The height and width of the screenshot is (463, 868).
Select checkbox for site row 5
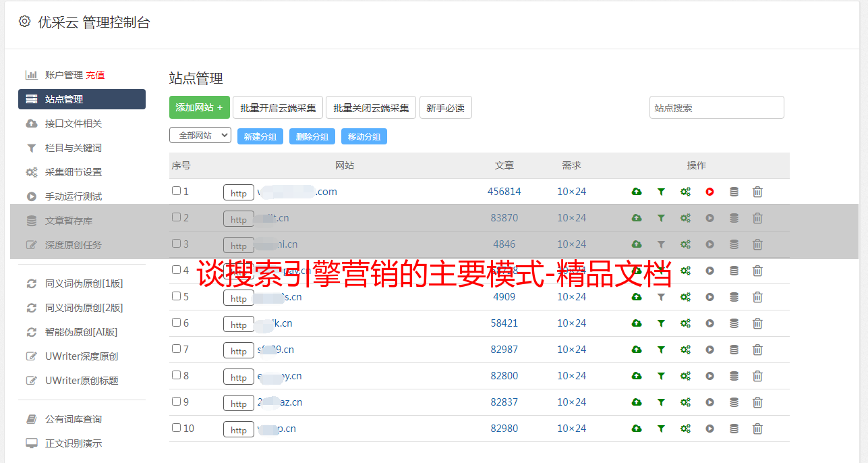coord(176,296)
